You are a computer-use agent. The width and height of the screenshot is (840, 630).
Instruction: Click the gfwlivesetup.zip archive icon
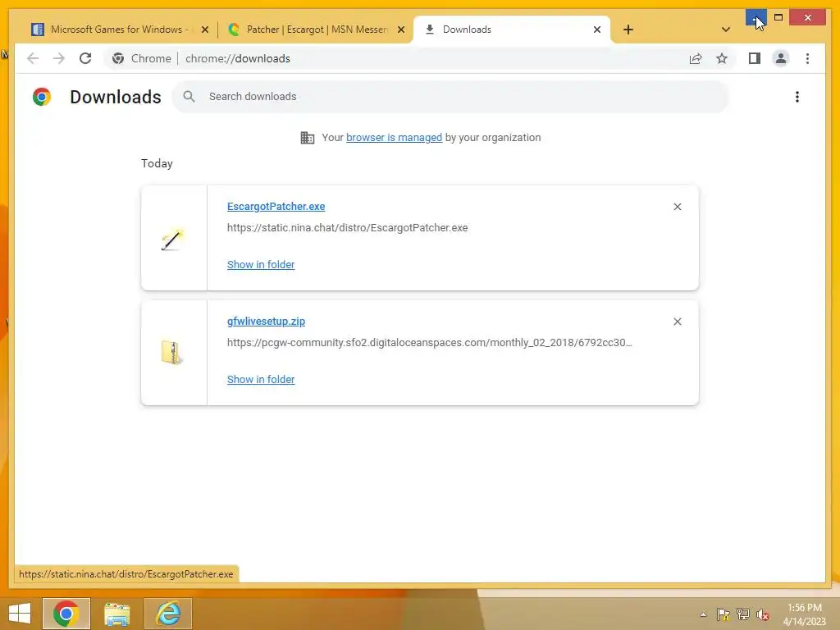pos(172,353)
